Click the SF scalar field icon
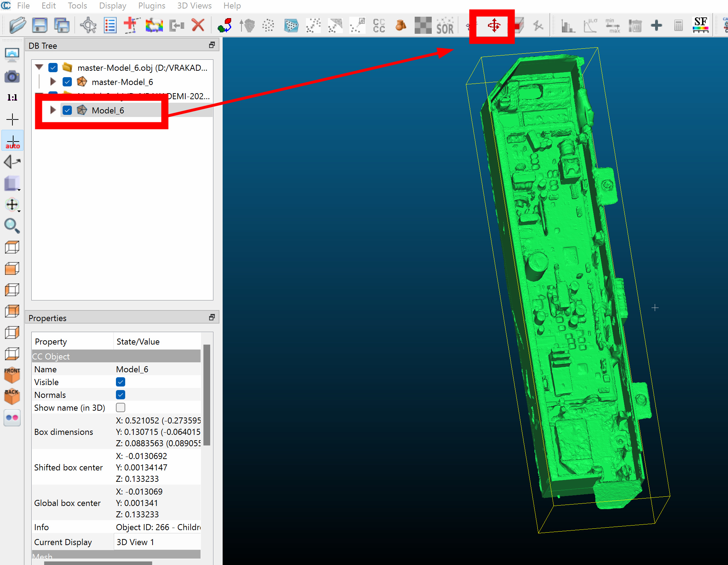728x565 pixels. pyautogui.click(x=700, y=25)
